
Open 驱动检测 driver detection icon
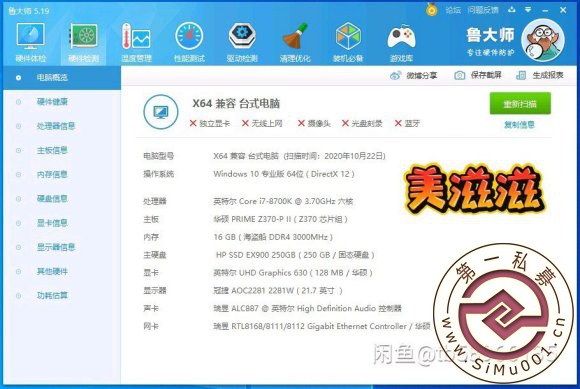242,37
